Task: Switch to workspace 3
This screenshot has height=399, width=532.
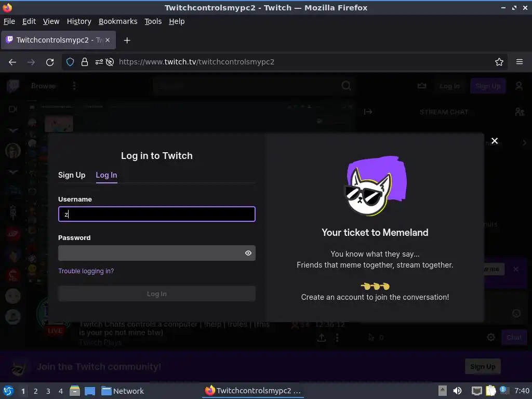Action: pos(48,391)
